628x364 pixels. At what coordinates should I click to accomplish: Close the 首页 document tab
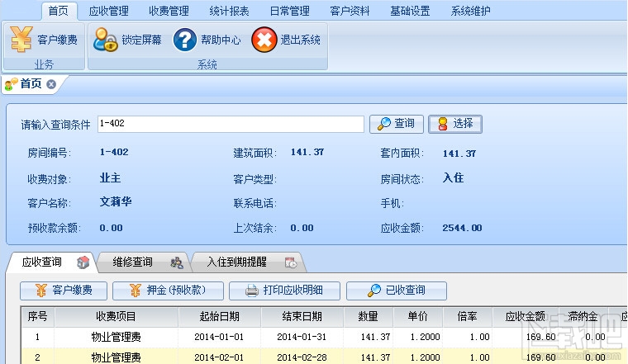pos(51,84)
